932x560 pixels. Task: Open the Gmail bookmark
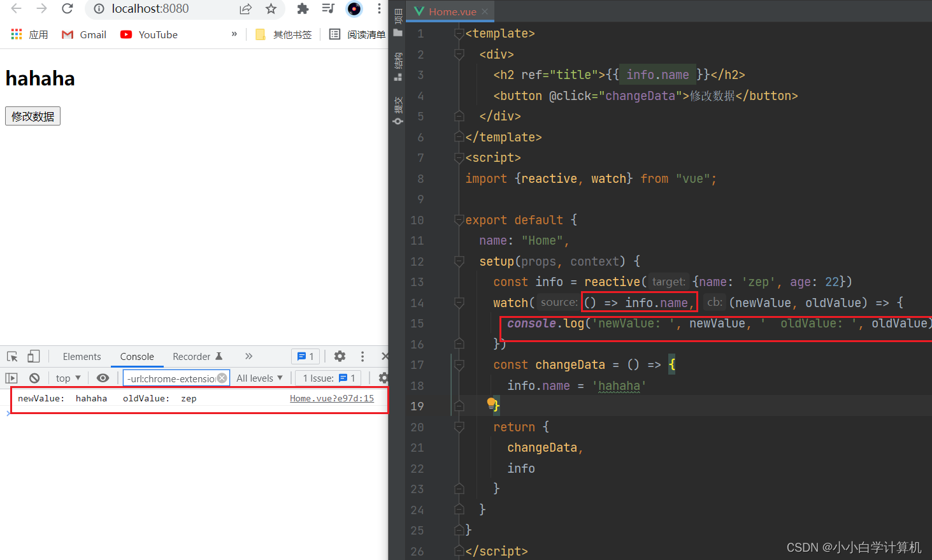[84, 34]
